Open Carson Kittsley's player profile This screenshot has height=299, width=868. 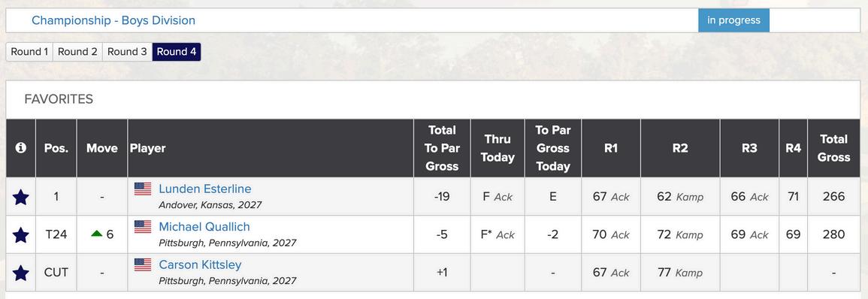pyautogui.click(x=200, y=264)
